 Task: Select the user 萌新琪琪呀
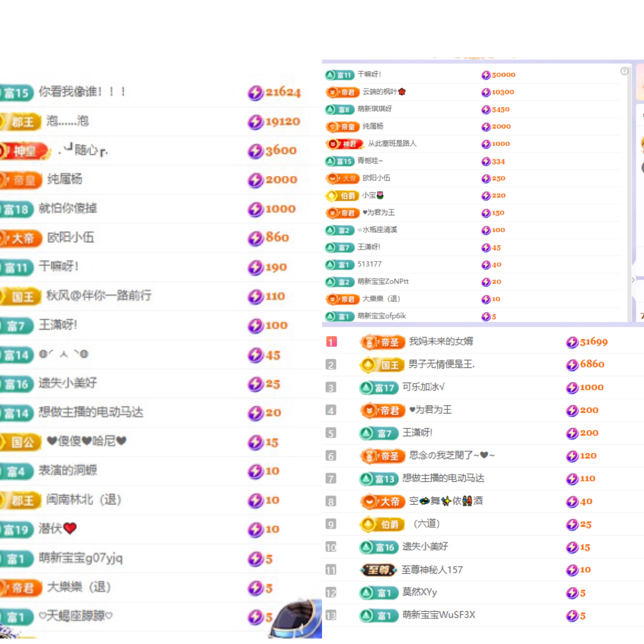pyautogui.click(x=375, y=109)
